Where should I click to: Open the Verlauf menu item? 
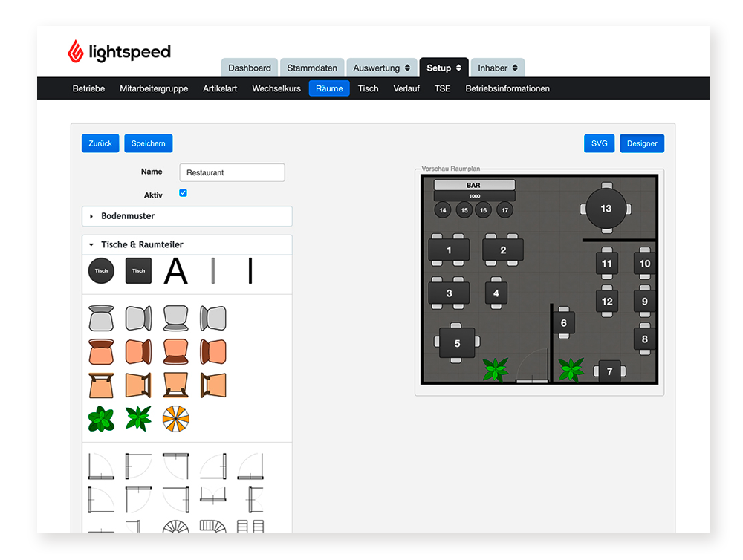click(x=406, y=88)
